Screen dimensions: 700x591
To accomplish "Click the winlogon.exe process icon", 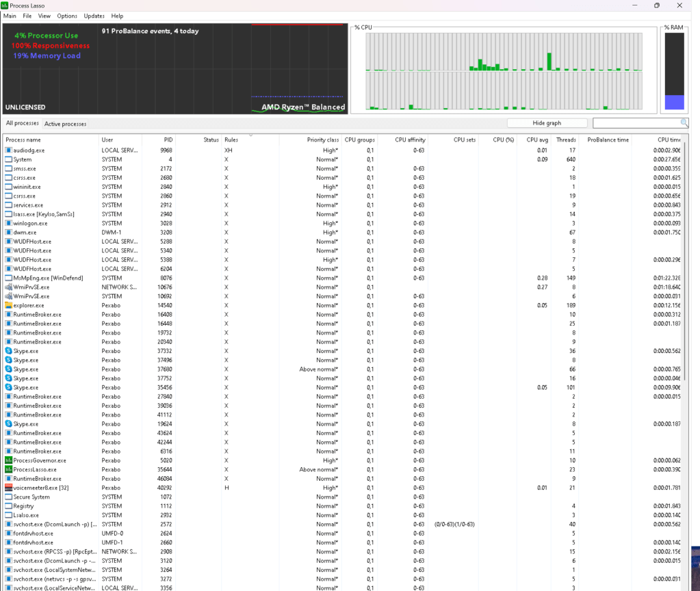I will [8, 223].
